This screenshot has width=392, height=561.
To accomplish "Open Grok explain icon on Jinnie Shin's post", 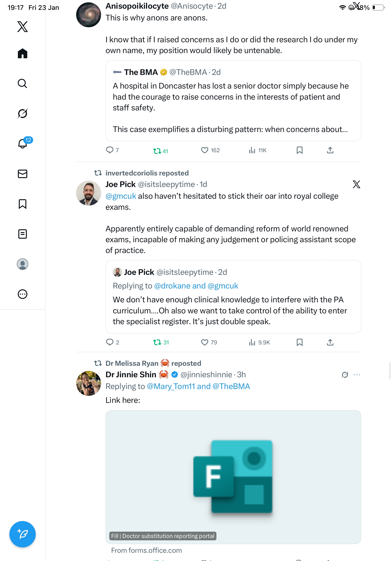I will coord(345,374).
